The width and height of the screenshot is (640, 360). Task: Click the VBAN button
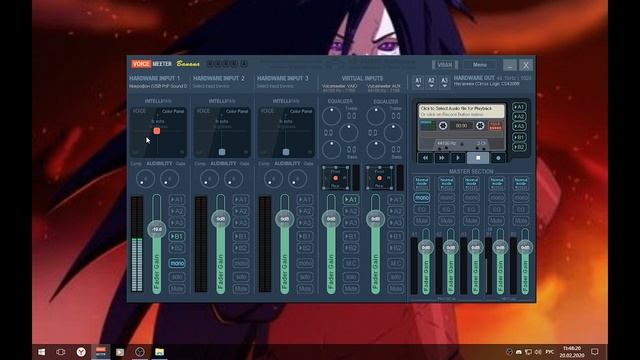pos(445,64)
